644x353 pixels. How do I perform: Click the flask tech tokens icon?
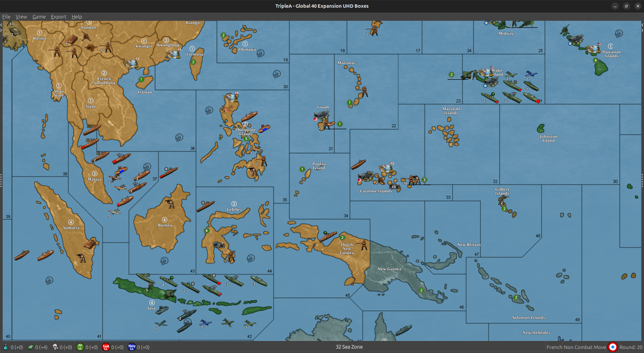click(x=6, y=347)
